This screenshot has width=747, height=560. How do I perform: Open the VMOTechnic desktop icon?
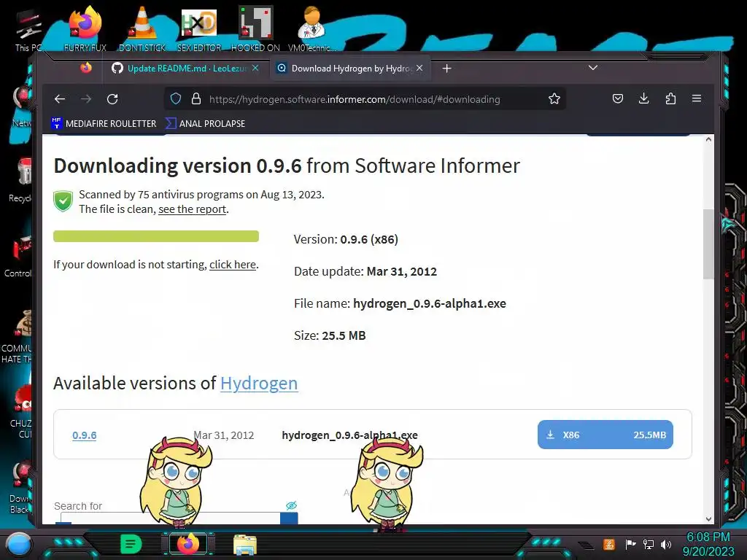click(x=311, y=28)
